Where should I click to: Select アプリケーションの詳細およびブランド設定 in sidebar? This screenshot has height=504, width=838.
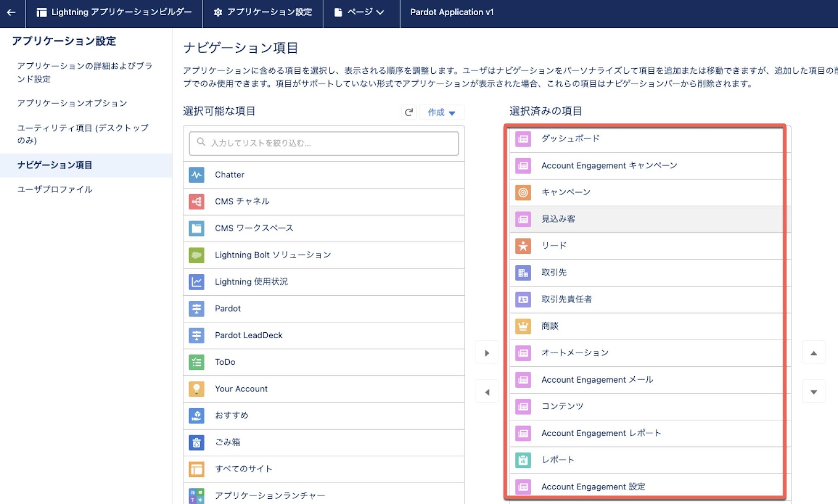(85, 72)
